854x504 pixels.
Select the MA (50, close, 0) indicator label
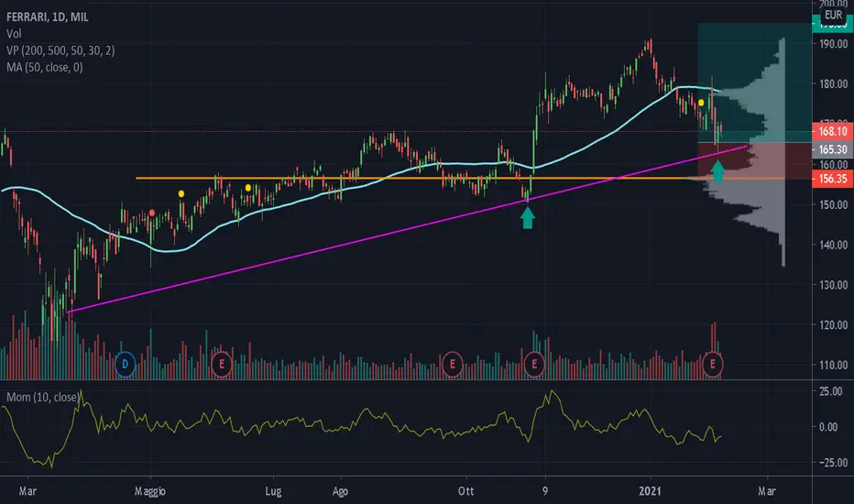pyautogui.click(x=45, y=68)
